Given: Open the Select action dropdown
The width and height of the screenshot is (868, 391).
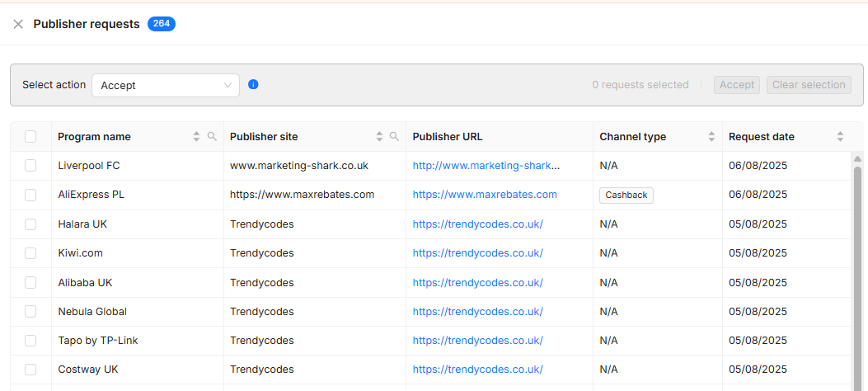Looking at the screenshot, I should (x=165, y=85).
